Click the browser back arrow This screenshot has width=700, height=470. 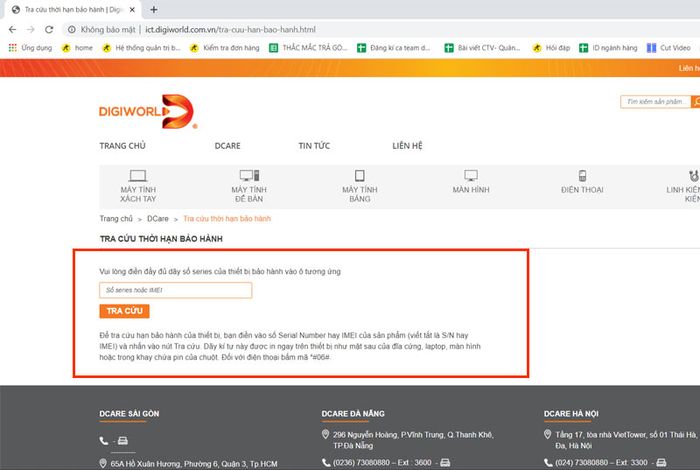coord(12,29)
